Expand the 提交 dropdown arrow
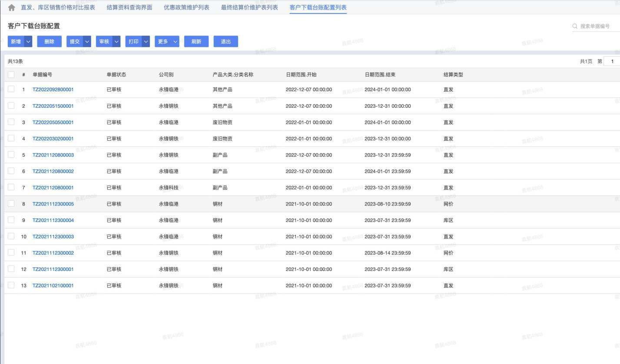This screenshot has width=620, height=364. pos(87,42)
